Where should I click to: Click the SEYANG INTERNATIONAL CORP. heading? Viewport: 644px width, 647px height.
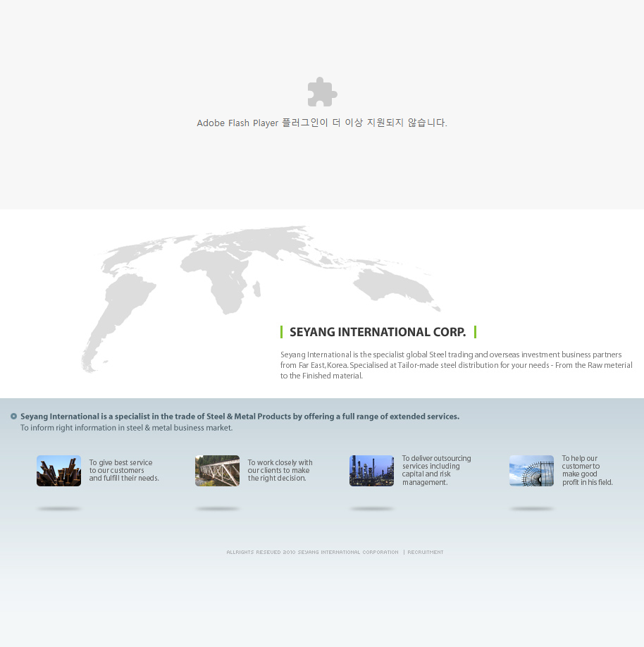tap(378, 332)
